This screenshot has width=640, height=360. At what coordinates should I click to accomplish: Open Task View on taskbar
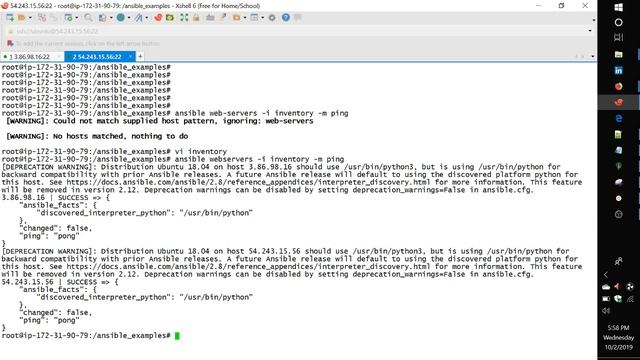pos(618,38)
